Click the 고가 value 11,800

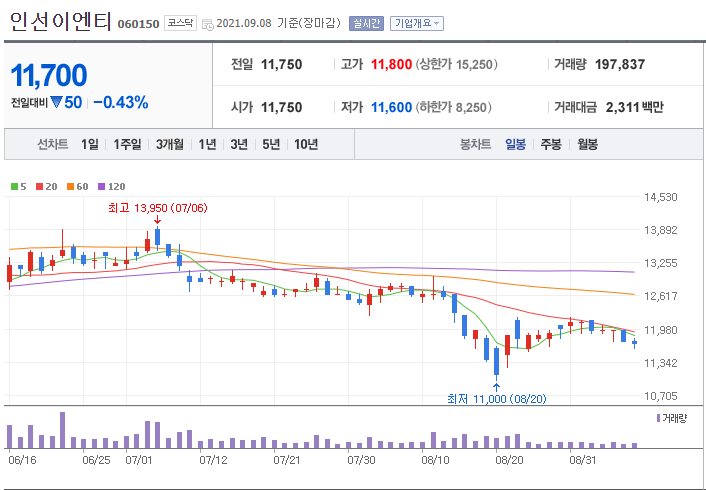(391, 64)
